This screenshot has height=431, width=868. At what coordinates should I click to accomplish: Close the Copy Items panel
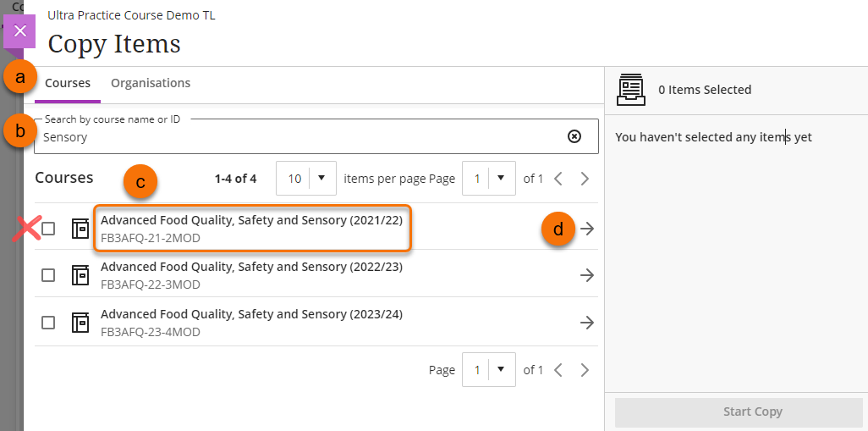tap(20, 30)
